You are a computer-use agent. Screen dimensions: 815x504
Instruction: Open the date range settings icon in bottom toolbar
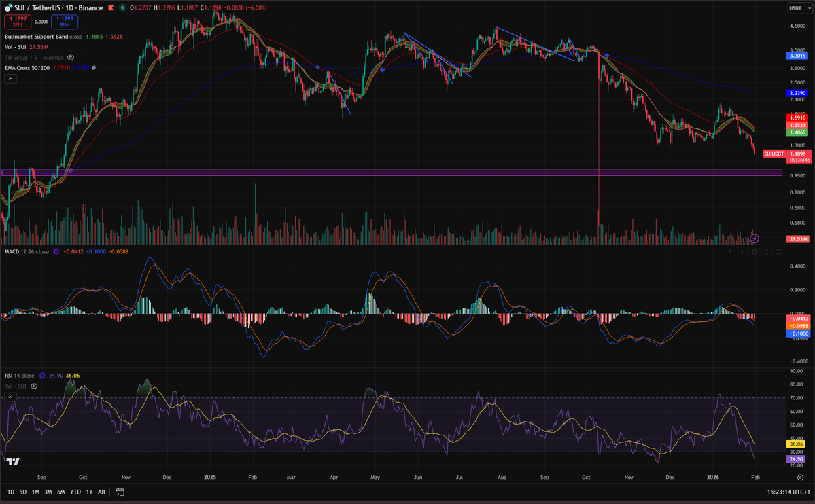pos(120,492)
